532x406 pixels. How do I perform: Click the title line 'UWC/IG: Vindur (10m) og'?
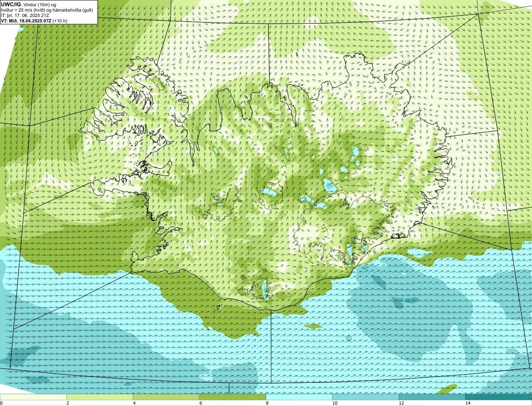pos(29,5)
